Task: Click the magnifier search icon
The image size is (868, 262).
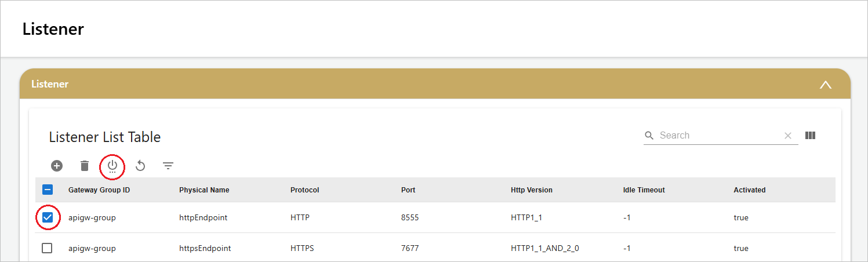Action: [x=649, y=136]
